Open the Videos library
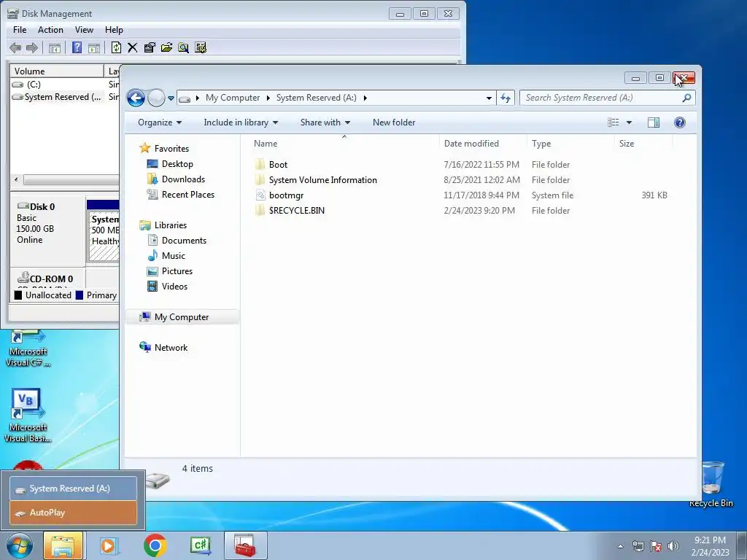 click(x=167, y=286)
